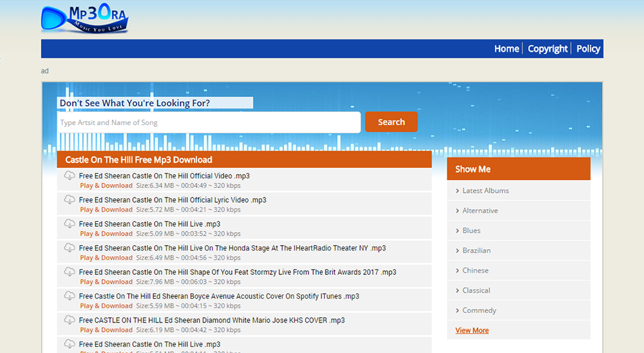This screenshot has height=353, width=644.
Task: Select Commedy genre in Show Me
Action: coord(479,310)
